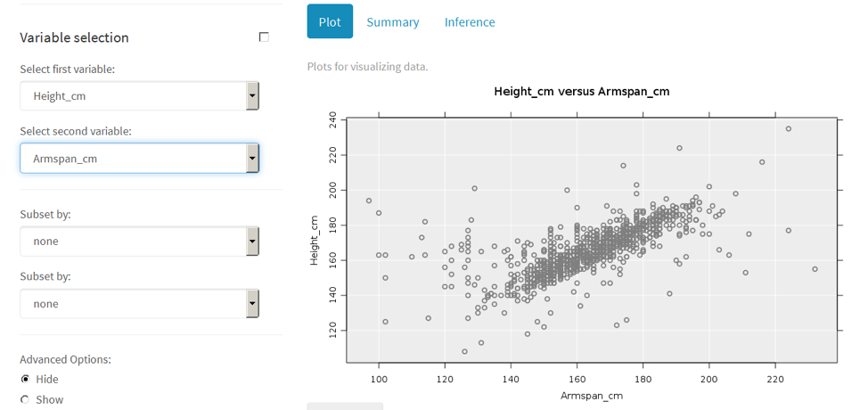
Task: Click the Armspan_cm x-axis label
Action: click(591, 395)
